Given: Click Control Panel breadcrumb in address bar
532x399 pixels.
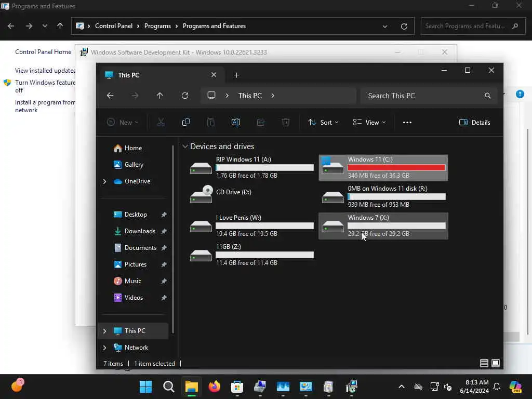Looking at the screenshot, I should coord(114,26).
